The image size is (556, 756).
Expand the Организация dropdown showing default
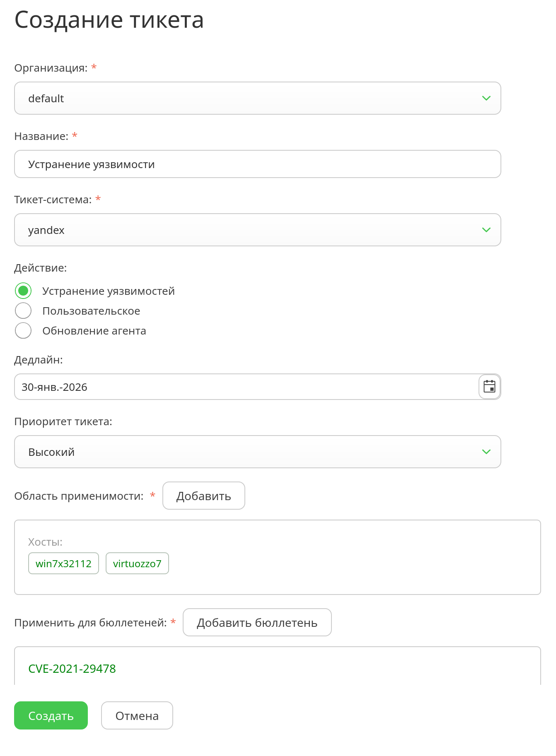click(249, 99)
